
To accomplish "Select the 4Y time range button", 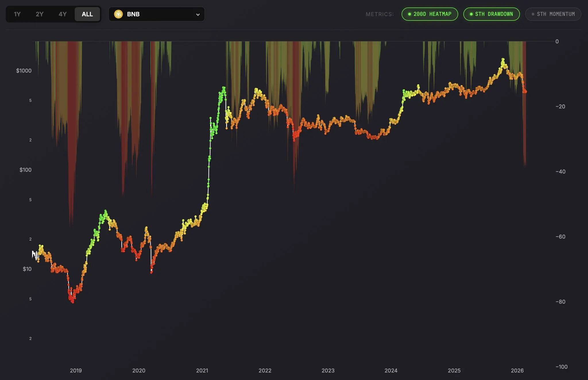I will (63, 14).
